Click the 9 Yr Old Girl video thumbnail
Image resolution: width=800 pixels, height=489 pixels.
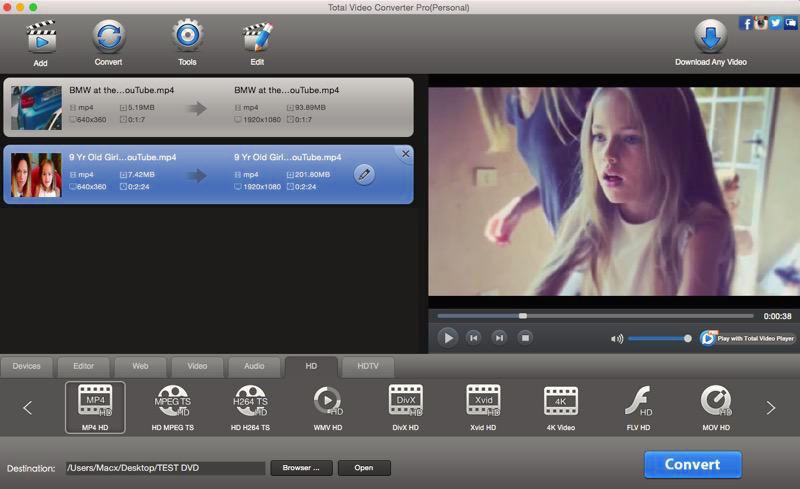tap(36, 175)
